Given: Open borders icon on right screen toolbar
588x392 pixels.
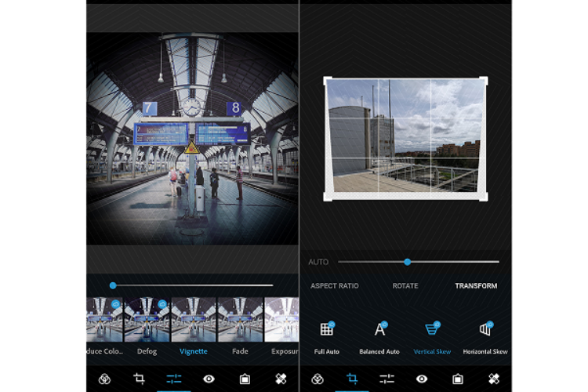Looking at the screenshot, I should tap(458, 379).
